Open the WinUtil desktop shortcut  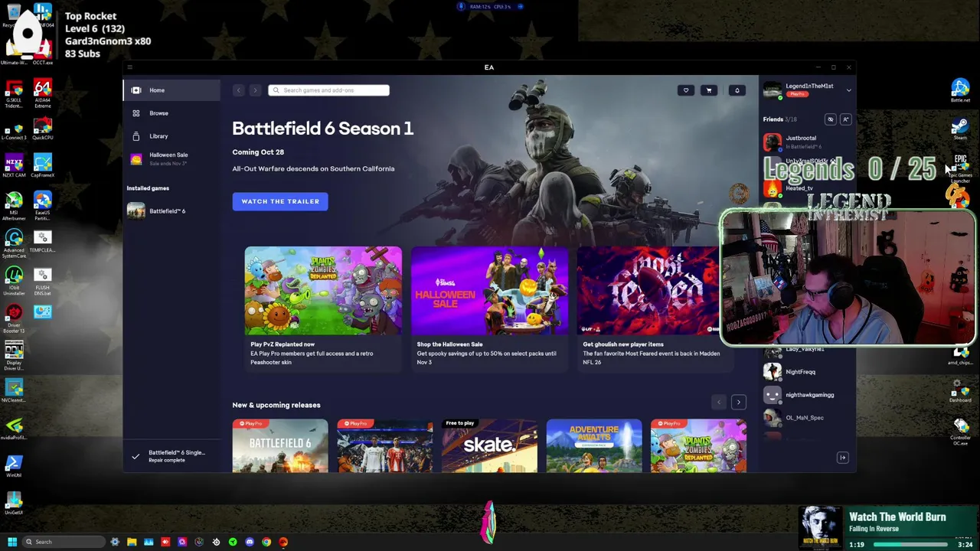[x=14, y=466]
